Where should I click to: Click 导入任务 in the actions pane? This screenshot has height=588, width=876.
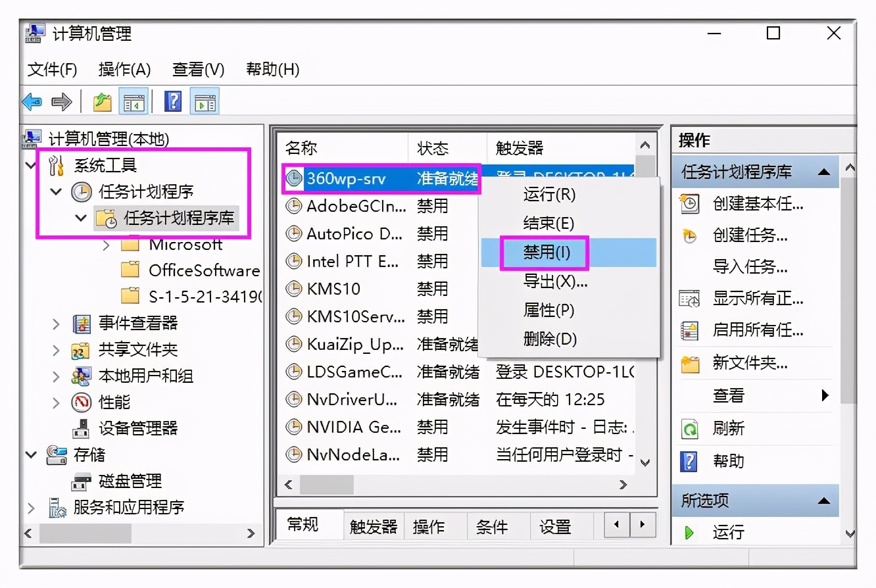click(750, 267)
